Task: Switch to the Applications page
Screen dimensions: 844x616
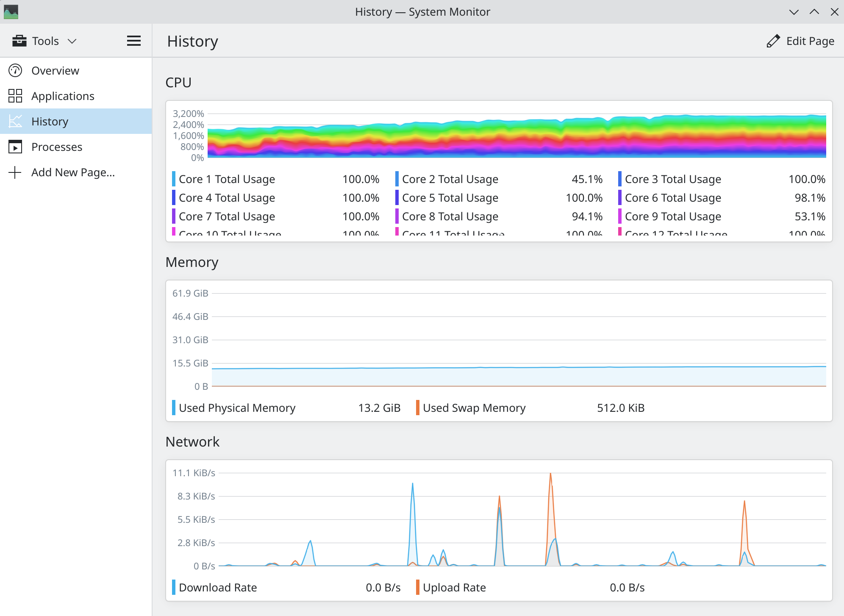Action: (x=63, y=96)
